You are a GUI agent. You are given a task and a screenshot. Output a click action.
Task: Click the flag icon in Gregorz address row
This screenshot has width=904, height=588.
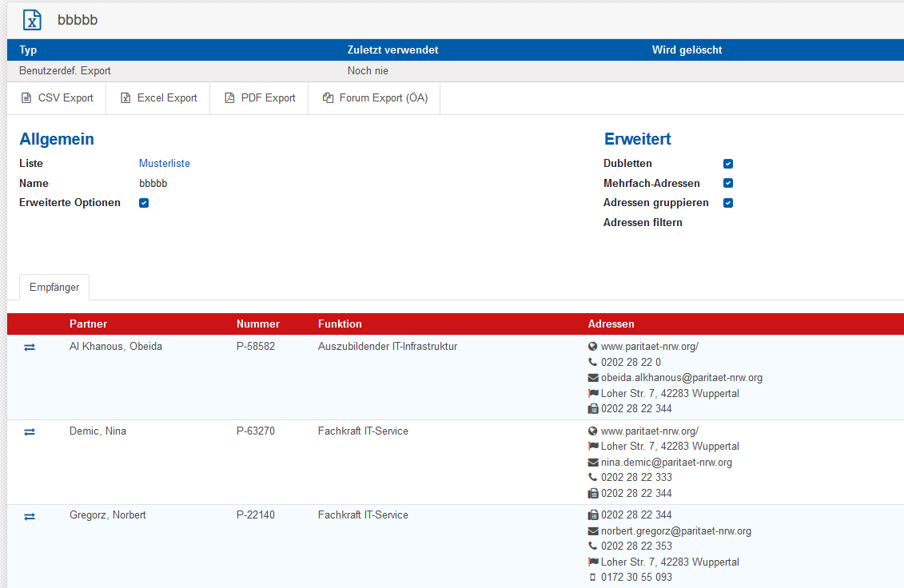tap(593, 562)
